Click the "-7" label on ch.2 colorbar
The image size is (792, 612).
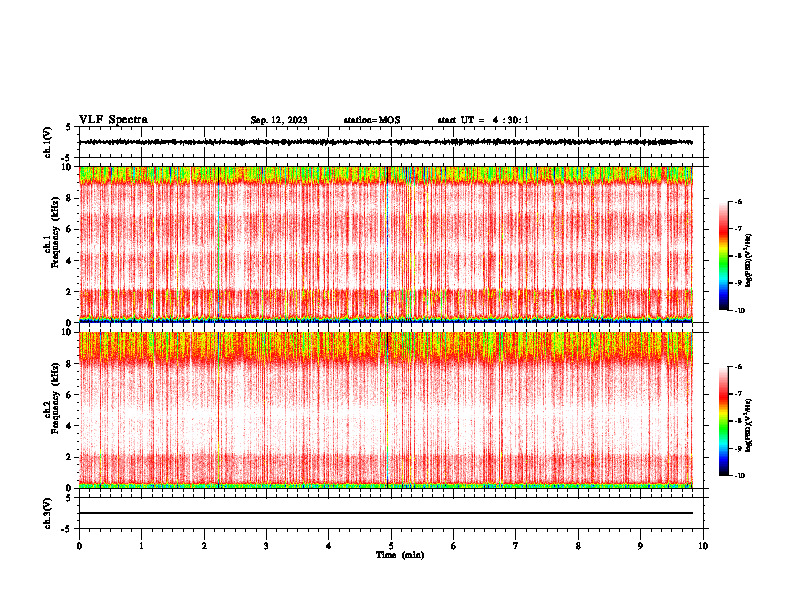coord(738,394)
